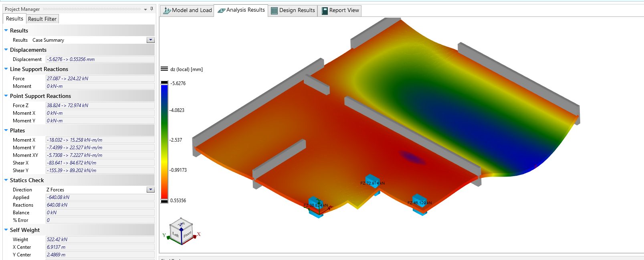Screen dimensions: 644x260
Task: Click the Plates Moment X value
Action: click(100, 140)
